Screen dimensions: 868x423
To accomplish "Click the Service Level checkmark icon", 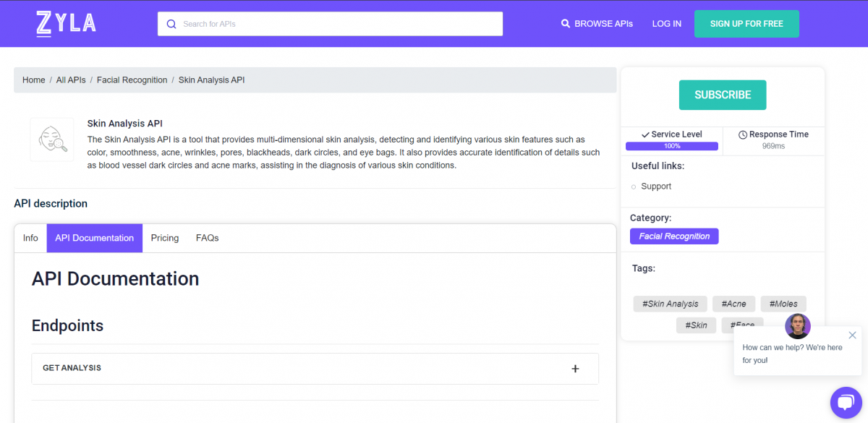I will (x=645, y=134).
